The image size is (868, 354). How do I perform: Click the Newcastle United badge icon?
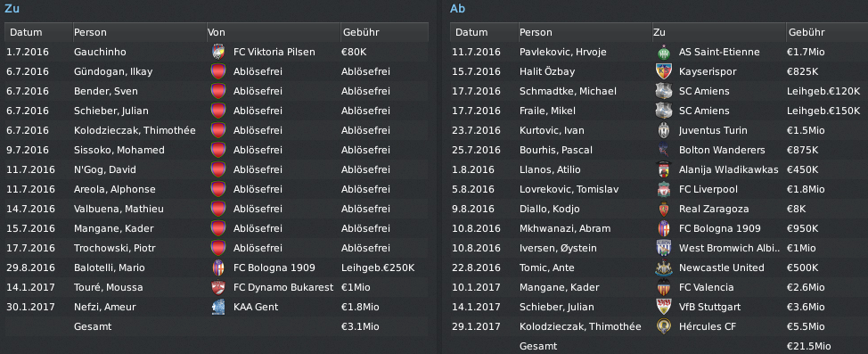coord(663,268)
